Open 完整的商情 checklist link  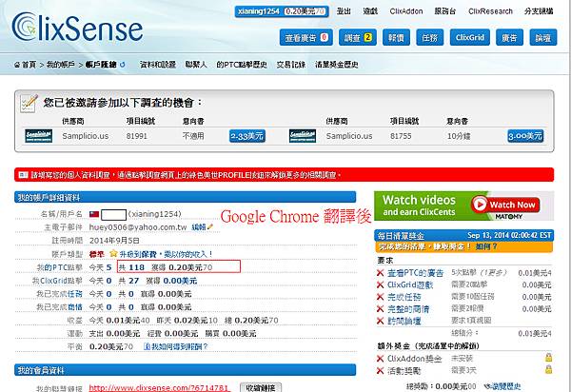click(x=408, y=309)
